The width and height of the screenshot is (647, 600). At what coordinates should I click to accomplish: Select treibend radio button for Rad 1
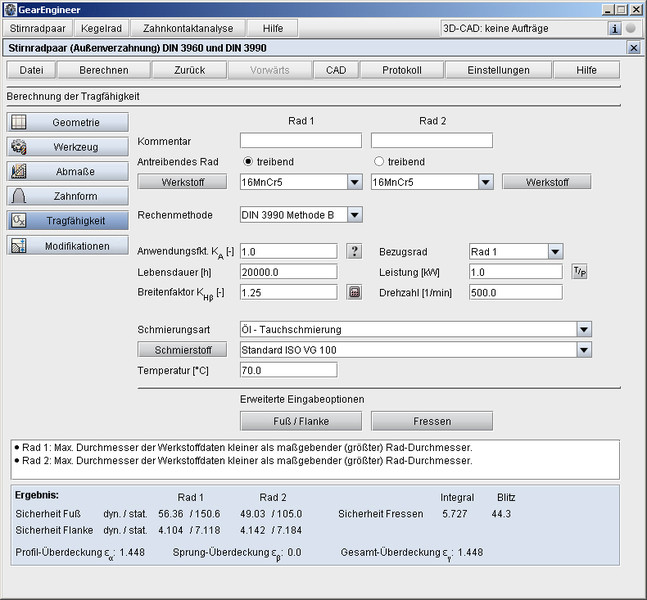[249, 161]
